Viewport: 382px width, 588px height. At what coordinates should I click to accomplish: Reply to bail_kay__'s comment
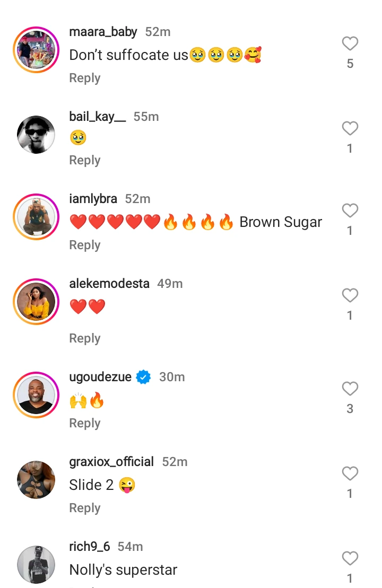(85, 160)
